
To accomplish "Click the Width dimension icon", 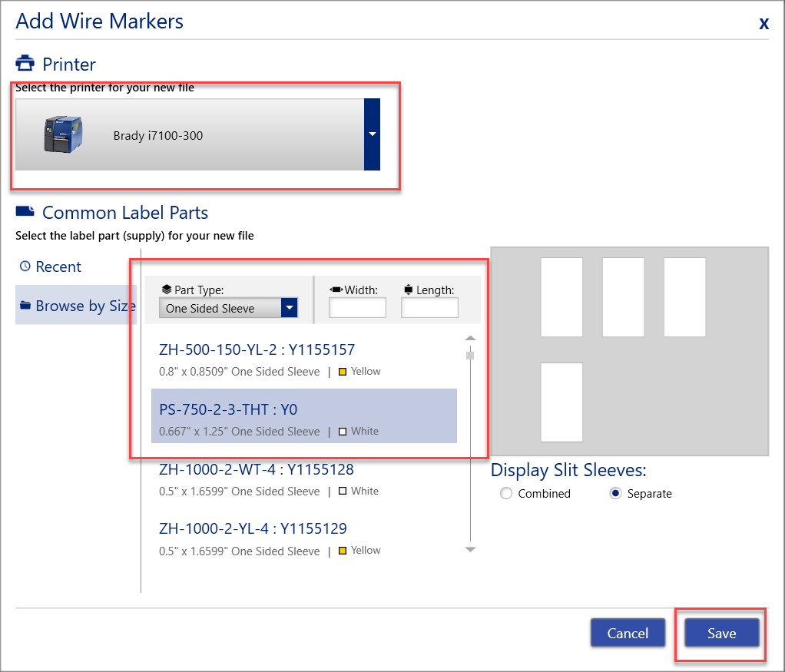I will point(336,290).
